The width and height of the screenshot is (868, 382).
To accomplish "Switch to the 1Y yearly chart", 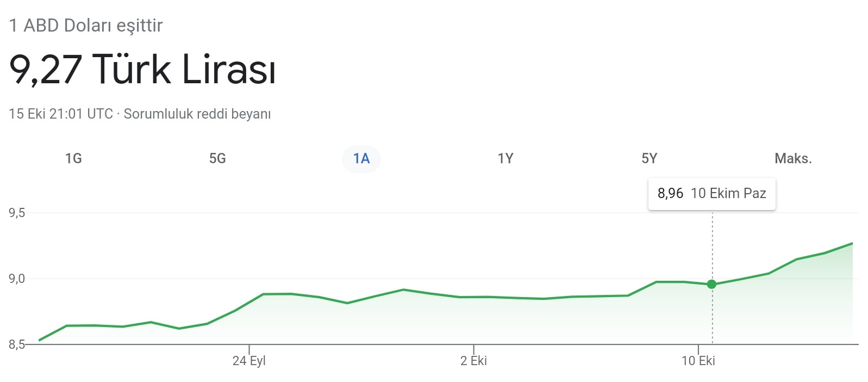I will (x=504, y=159).
